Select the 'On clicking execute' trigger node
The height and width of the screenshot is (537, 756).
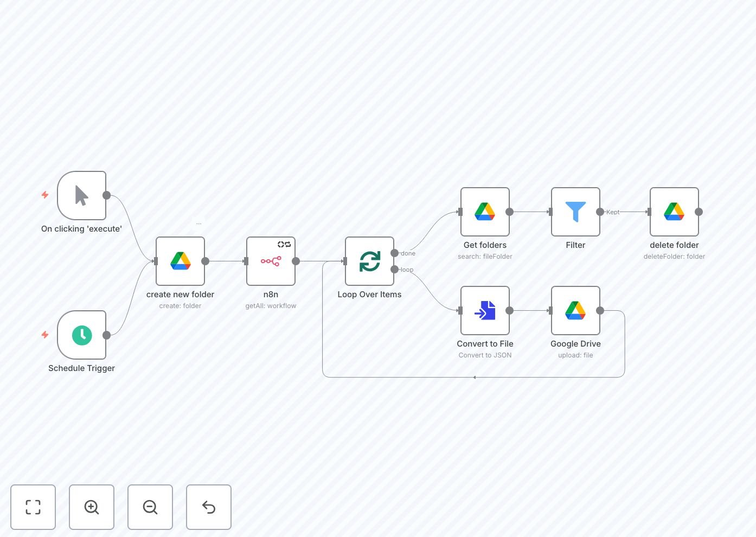click(81, 196)
